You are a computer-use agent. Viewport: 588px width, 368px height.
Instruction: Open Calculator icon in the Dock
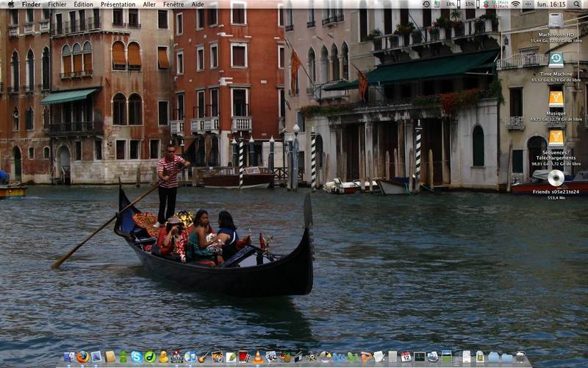(392, 357)
